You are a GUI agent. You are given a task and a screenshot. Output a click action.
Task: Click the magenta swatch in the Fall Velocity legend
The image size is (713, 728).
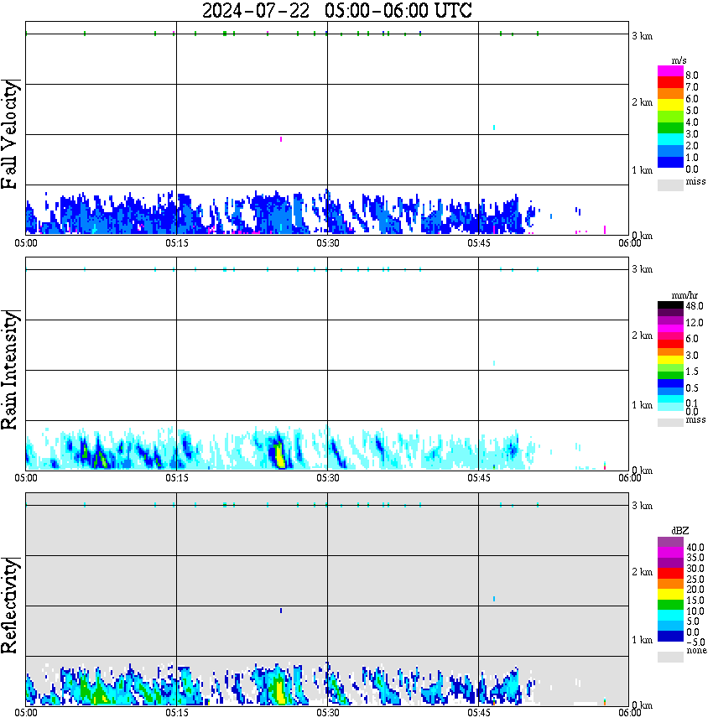pos(670,71)
